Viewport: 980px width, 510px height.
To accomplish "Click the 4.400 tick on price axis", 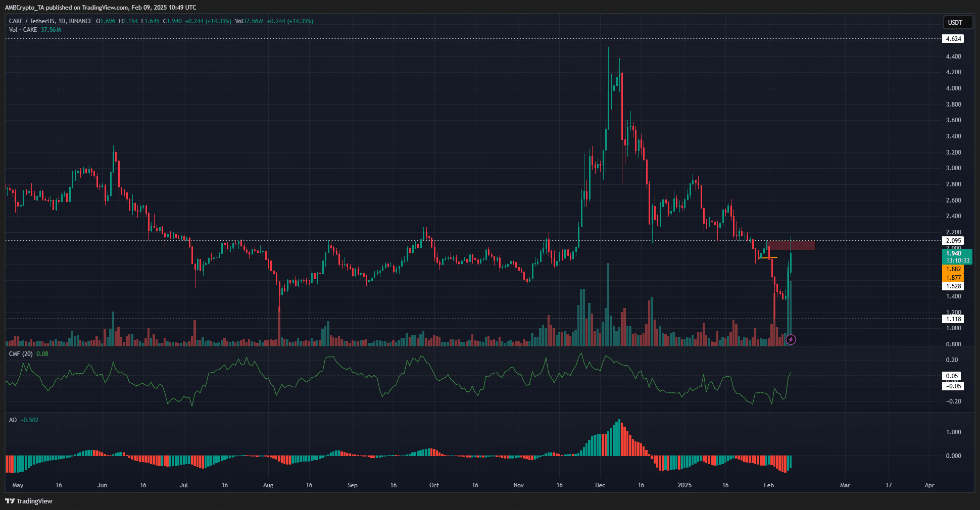I will tap(953, 57).
